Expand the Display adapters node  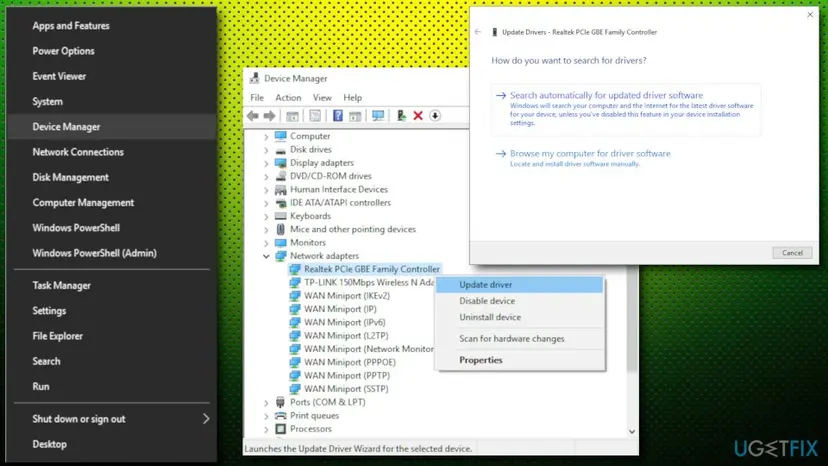[x=266, y=163]
